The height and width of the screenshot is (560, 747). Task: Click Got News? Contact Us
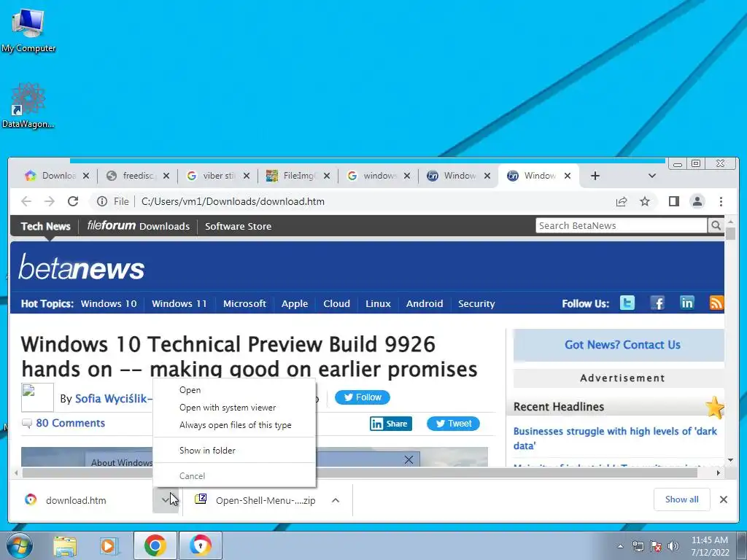[x=622, y=345]
